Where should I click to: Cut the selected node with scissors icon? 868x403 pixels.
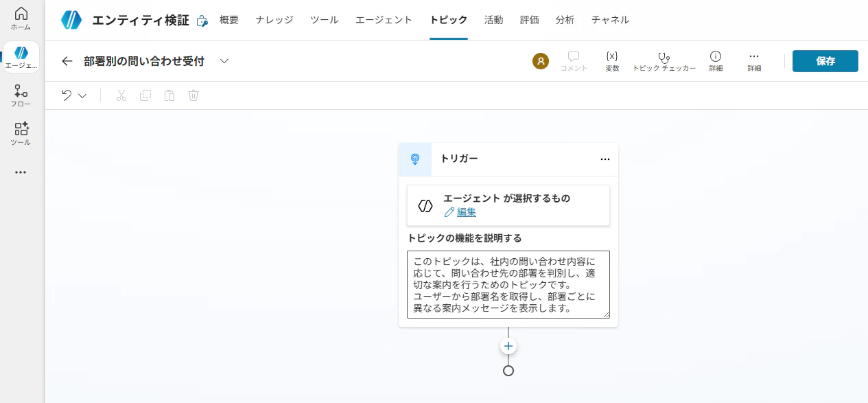[x=121, y=95]
